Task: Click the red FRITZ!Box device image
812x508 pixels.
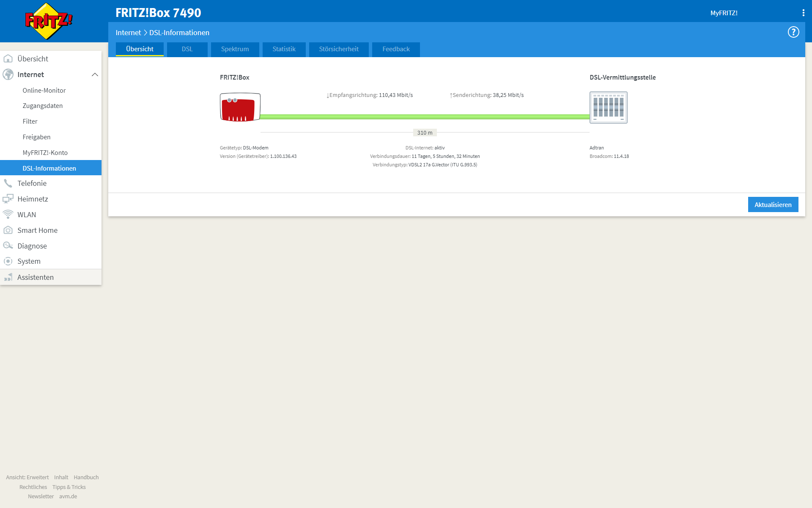Action: [x=240, y=107]
